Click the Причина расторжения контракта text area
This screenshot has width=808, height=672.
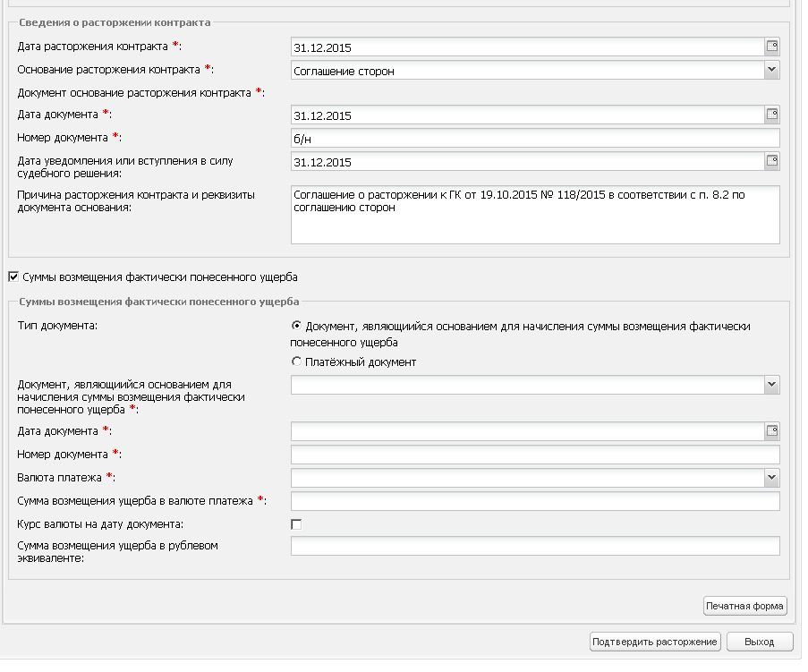(x=535, y=215)
